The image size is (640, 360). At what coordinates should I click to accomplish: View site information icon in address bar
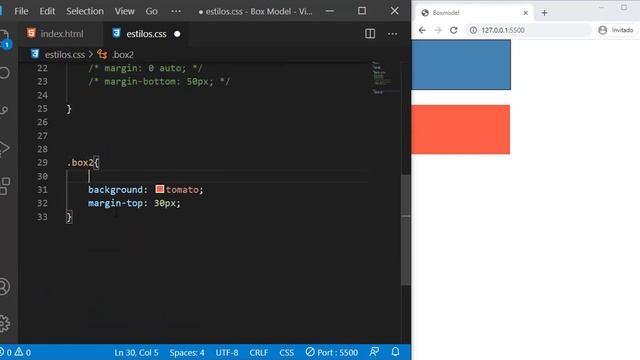tap(473, 30)
